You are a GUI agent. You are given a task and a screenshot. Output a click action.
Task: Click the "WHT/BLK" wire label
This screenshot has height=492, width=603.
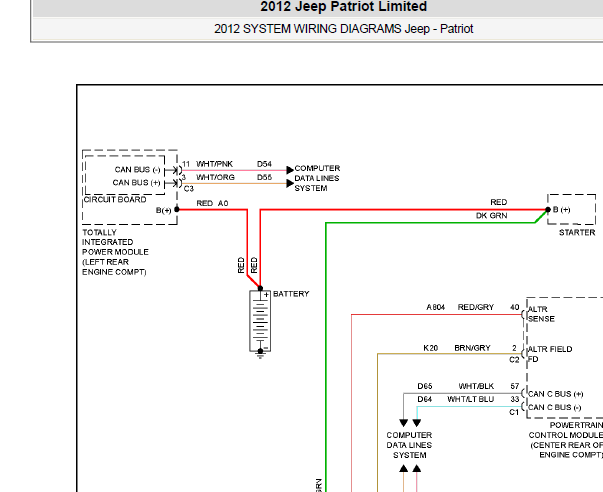point(476,386)
